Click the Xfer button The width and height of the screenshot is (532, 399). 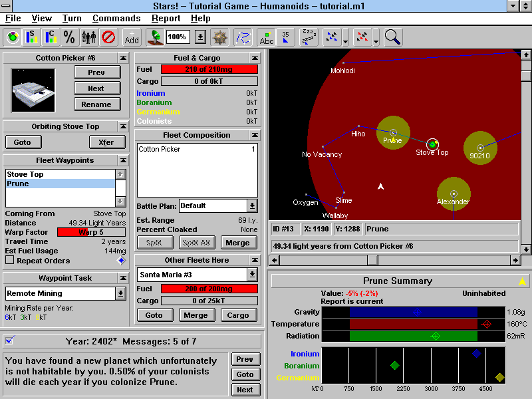107,142
